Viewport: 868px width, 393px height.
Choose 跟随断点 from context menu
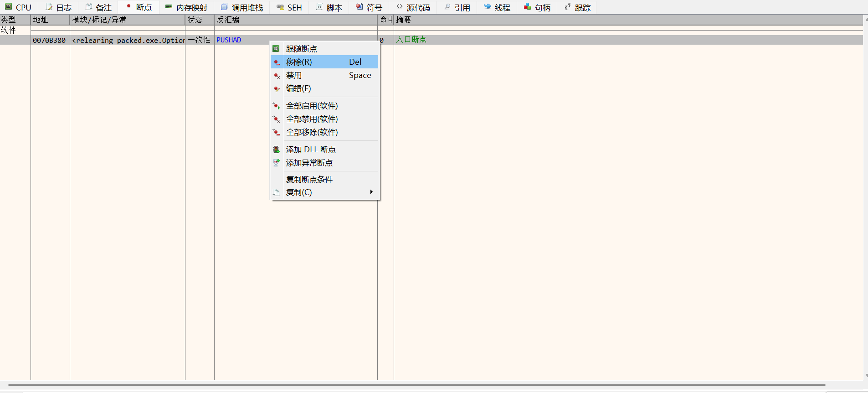point(324,49)
